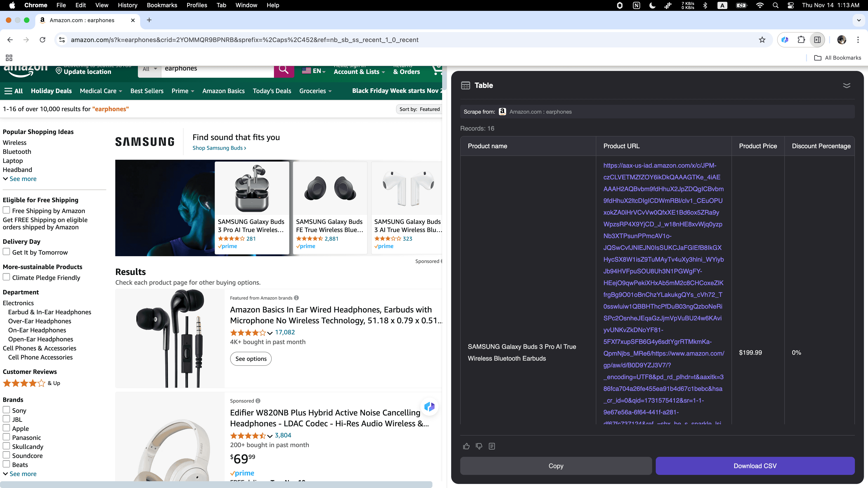Toggle 'Free Shipping by Amazon' checkbox

point(7,210)
